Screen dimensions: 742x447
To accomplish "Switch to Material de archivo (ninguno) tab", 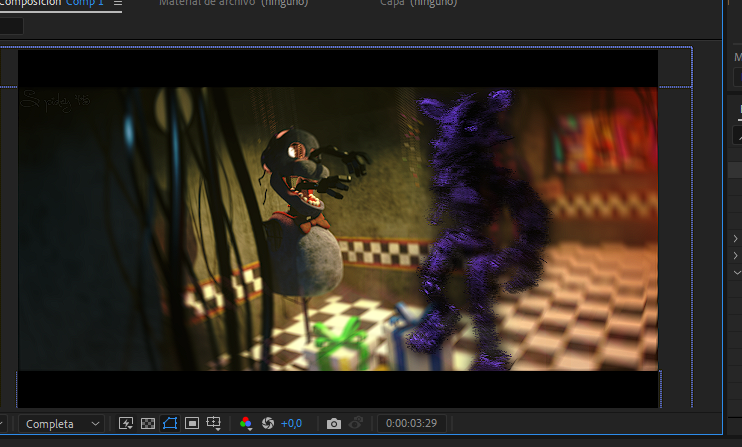I will (233, 3).
